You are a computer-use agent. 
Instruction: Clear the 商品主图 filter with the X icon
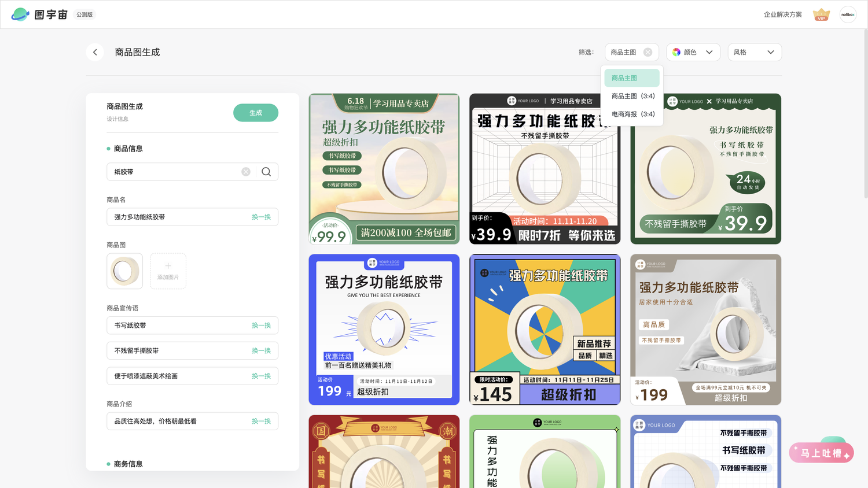coord(648,52)
